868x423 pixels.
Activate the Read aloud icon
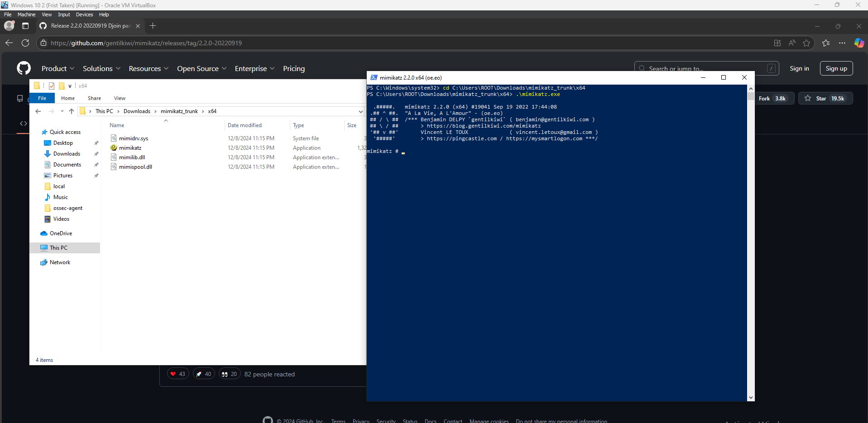coord(791,43)
